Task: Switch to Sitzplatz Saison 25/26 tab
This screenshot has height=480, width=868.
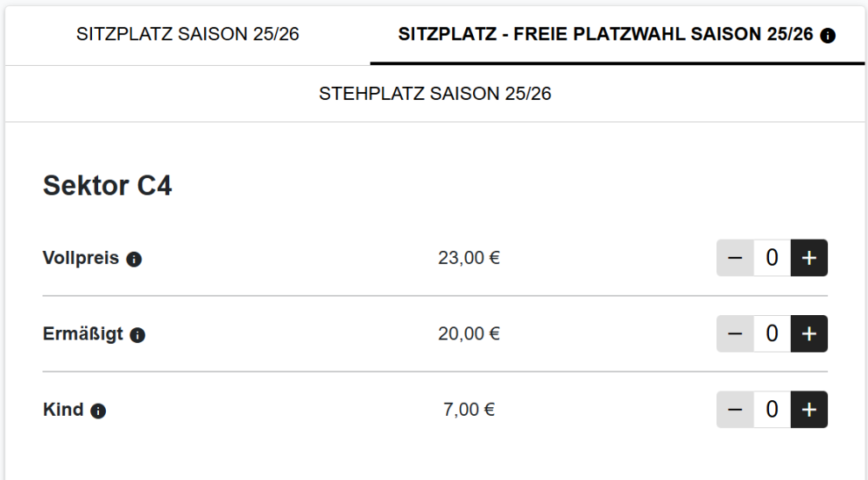Action: click(187, 35)
